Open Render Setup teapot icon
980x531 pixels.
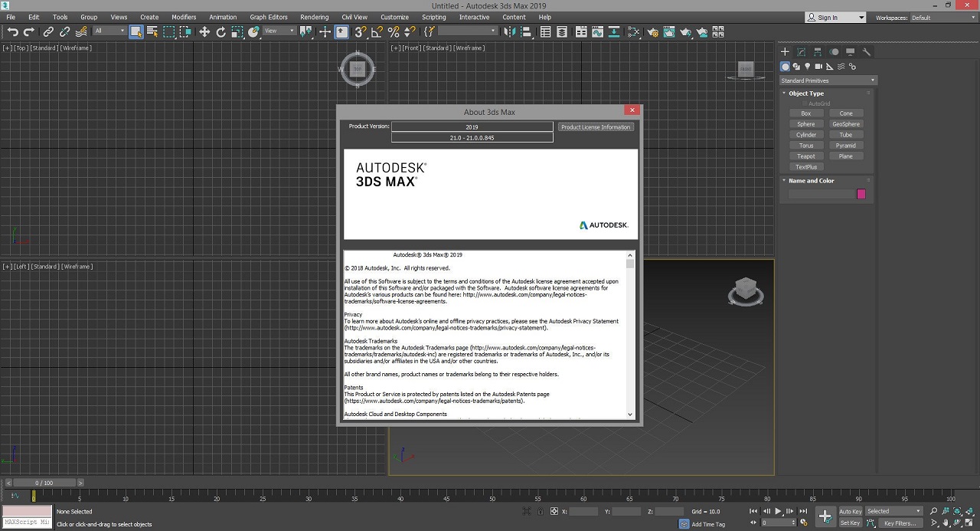pyautogui.click(x=652, y=32)
